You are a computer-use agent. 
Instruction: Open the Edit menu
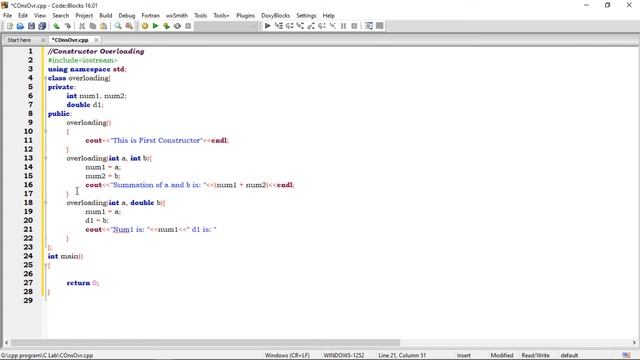point(23,16)
